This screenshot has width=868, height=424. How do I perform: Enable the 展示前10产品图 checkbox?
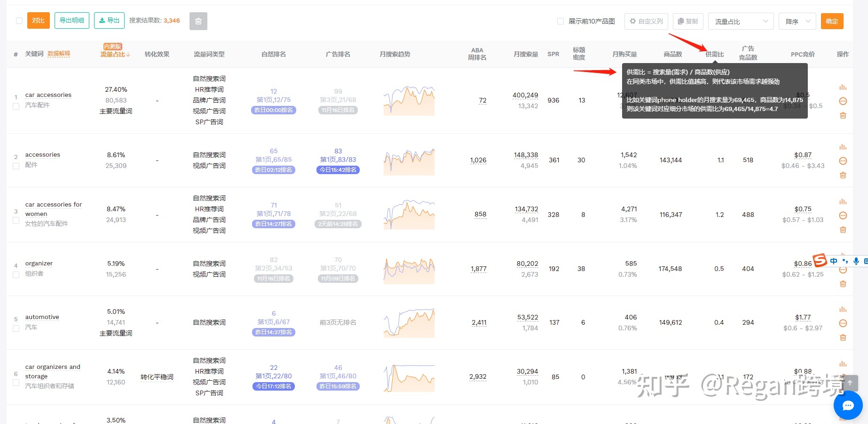[560, 21]
